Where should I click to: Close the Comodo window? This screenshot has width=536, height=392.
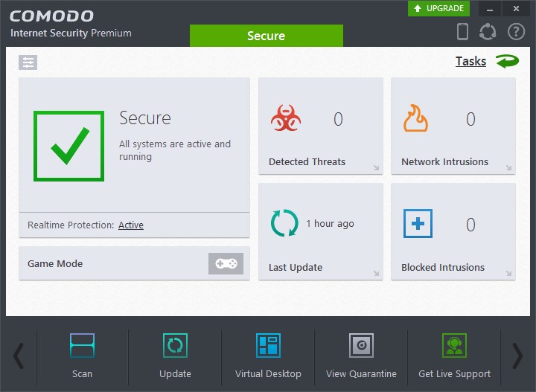coord(516,8)
